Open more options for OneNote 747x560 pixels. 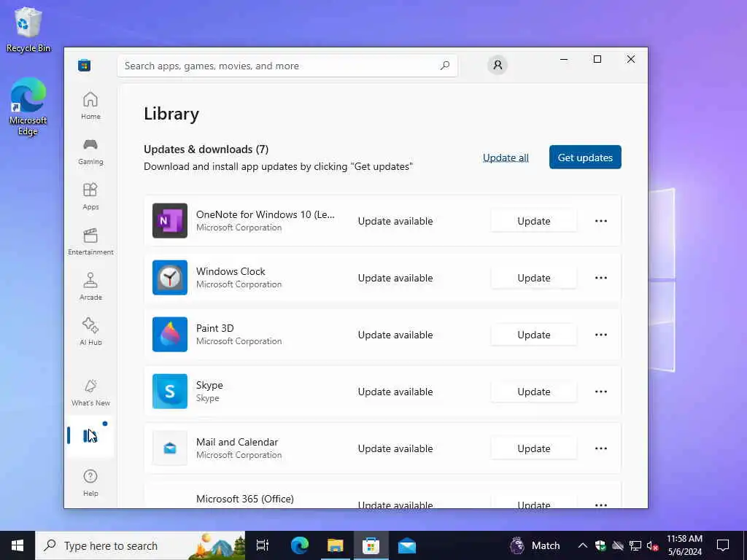(x=601, y=221)
